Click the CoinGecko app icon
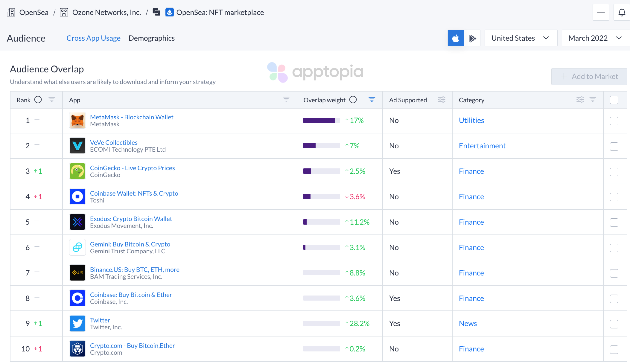 click(x=77, y=171)
